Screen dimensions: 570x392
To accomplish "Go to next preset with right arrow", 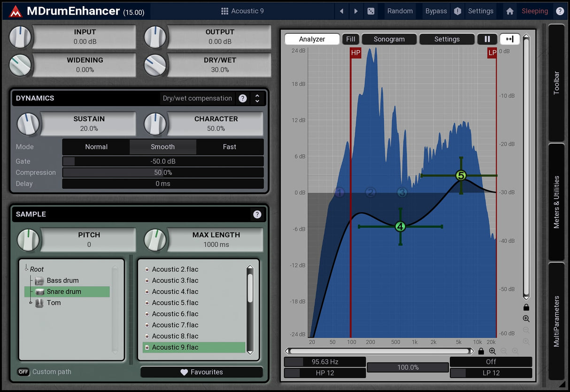I will tap(356, 11).
